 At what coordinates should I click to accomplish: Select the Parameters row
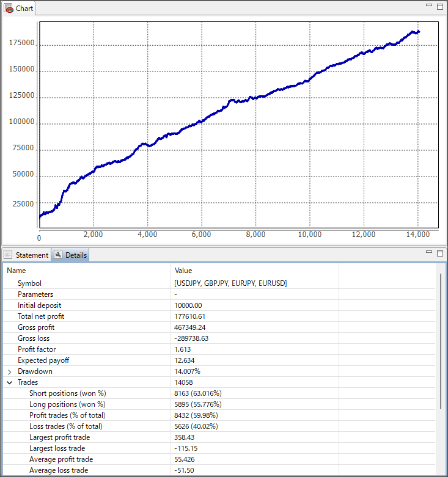coord(219,294)
